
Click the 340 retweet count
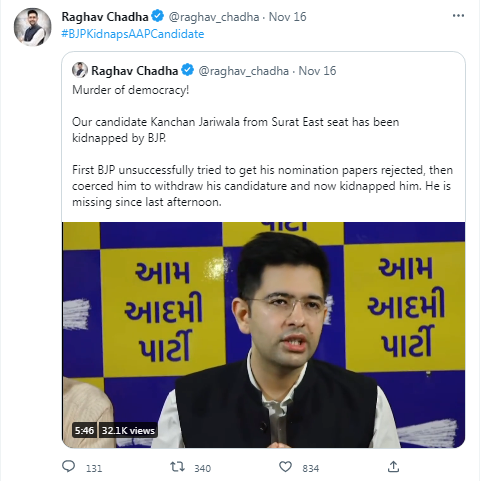click(x=203, y=468)
